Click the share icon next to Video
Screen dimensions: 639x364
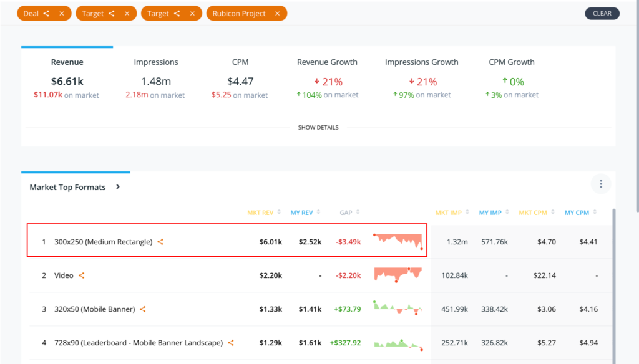[x=82, y=275]
